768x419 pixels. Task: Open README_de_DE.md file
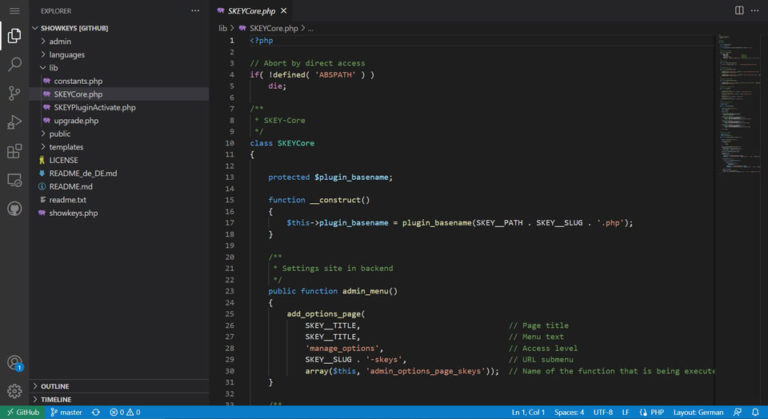120,173
